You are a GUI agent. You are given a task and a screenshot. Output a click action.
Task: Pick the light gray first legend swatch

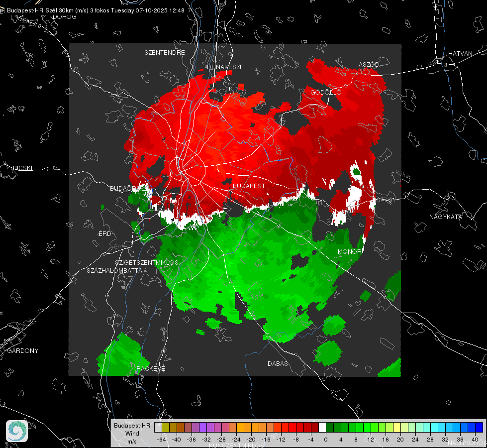pyautogui.click(x=158, y=427)
